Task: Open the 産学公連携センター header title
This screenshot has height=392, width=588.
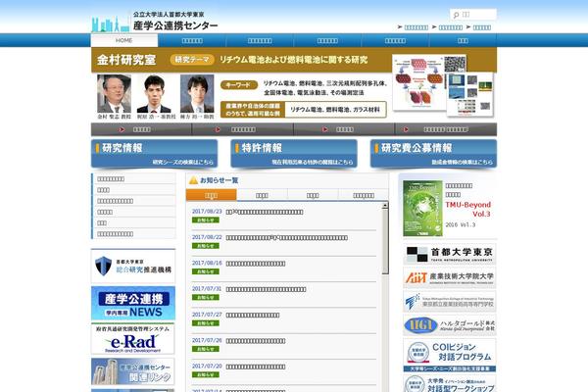Action: click(175, 25)
